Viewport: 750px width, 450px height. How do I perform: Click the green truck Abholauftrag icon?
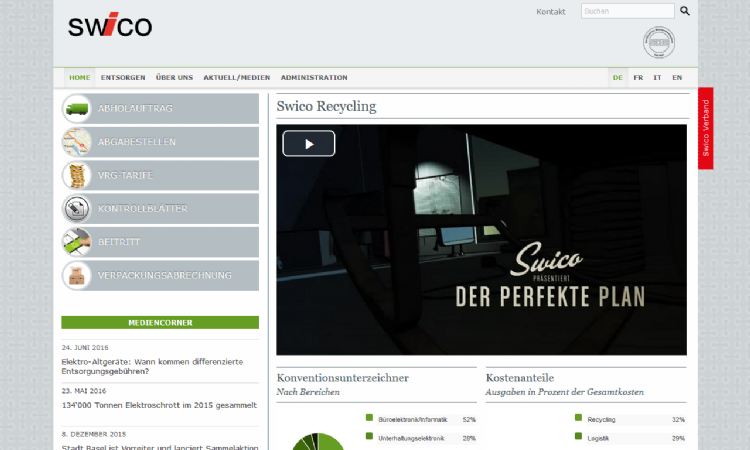click(77, 109)
